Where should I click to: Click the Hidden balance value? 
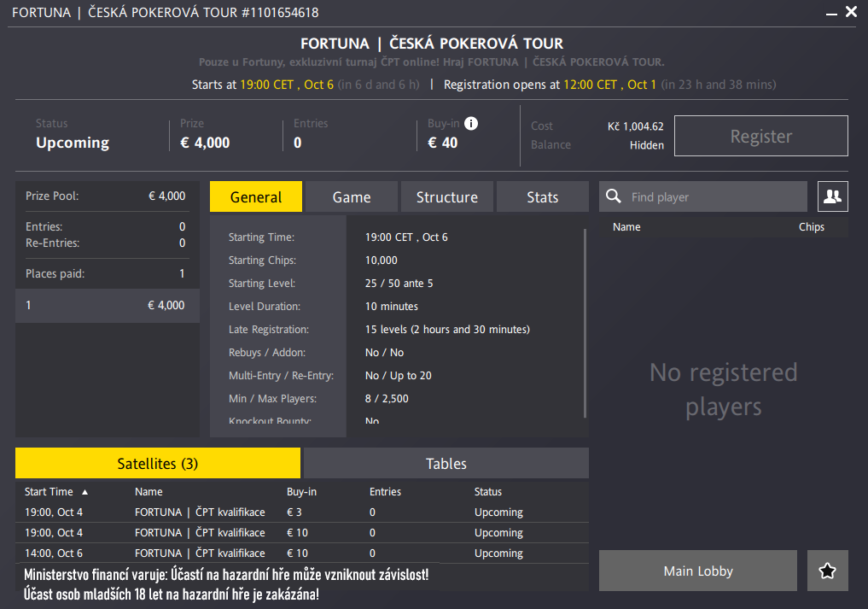[647, 145]
